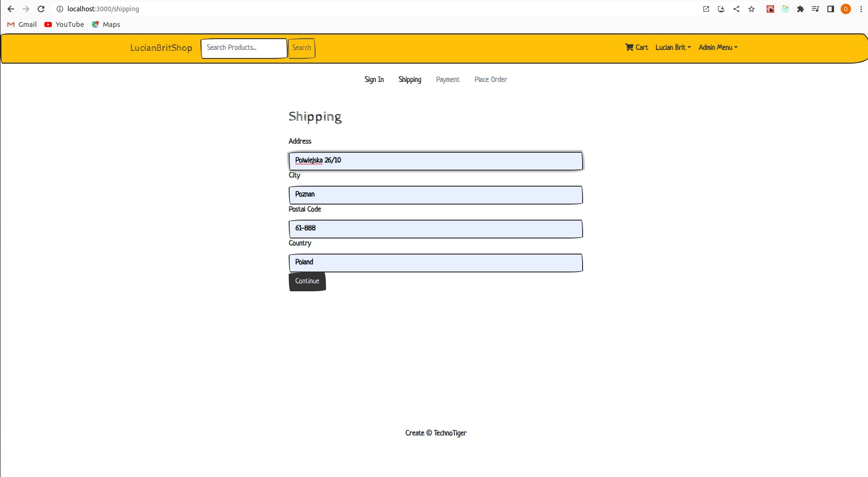The image size is (868, 477).
Task: Go back using the browser back arrow
Action: [x=11, y=9]
